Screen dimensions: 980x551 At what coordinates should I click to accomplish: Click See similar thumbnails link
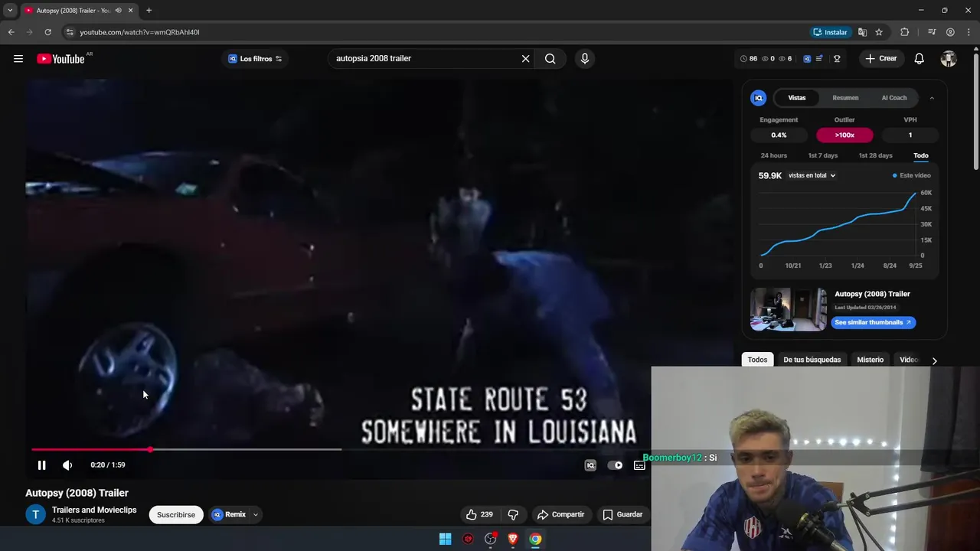coord(873,323)
